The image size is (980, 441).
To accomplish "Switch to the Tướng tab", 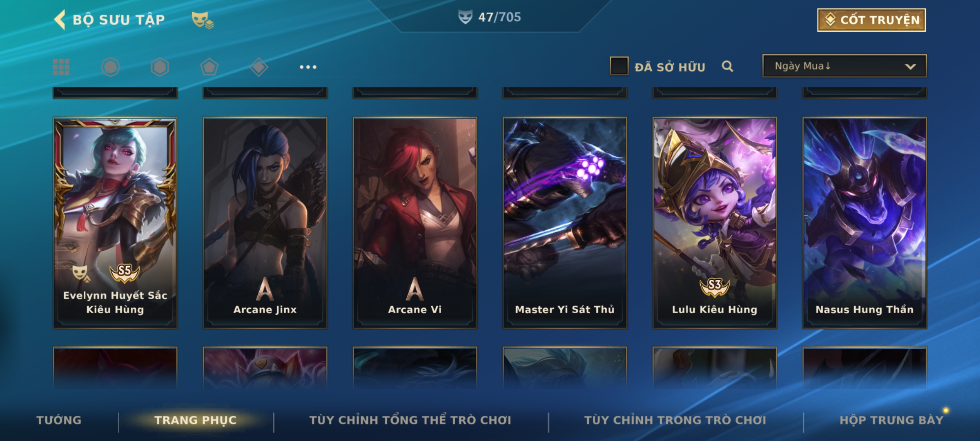I will click(59, 420).
